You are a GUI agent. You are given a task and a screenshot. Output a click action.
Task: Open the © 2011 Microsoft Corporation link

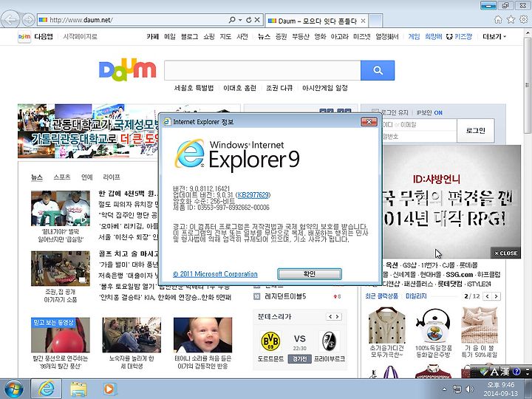click(x=215, y=274)
